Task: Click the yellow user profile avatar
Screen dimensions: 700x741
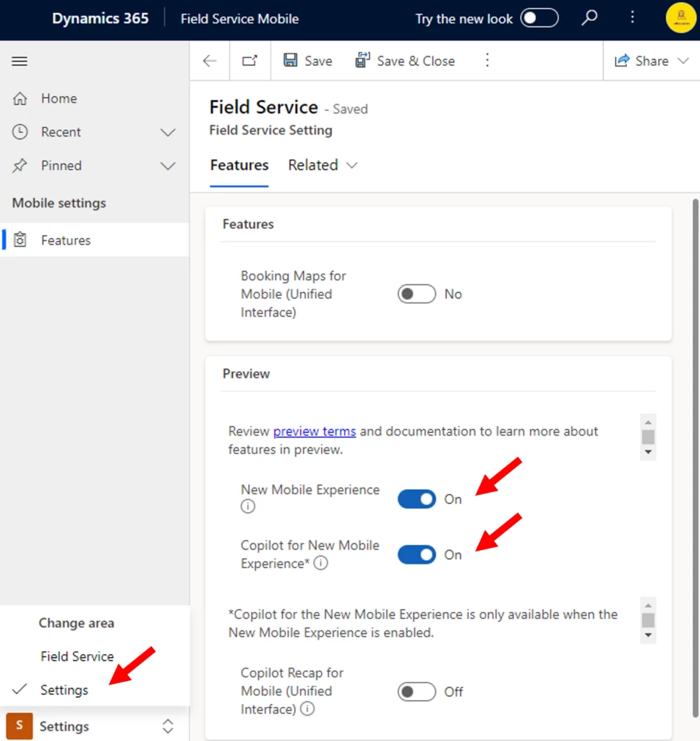Action: (680, 19)
